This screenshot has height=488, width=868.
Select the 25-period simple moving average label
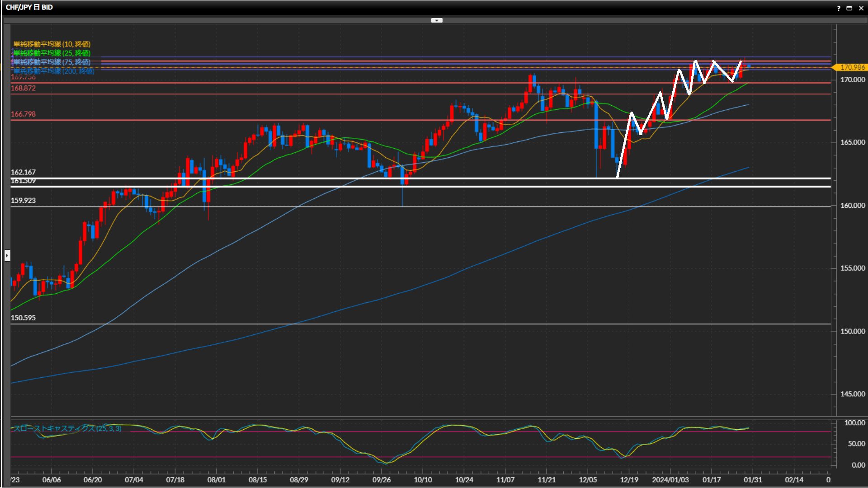click(x=52, y=53)
